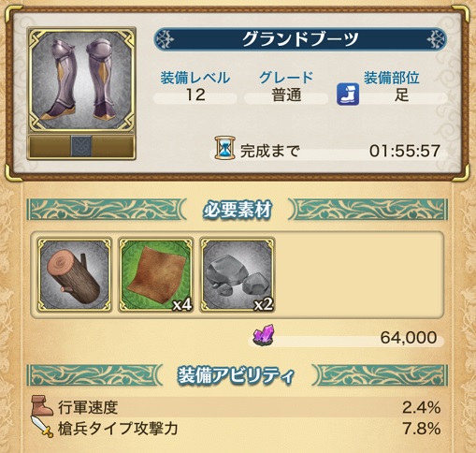Tap the hourglass timer icon

click(x=224, y=148)
